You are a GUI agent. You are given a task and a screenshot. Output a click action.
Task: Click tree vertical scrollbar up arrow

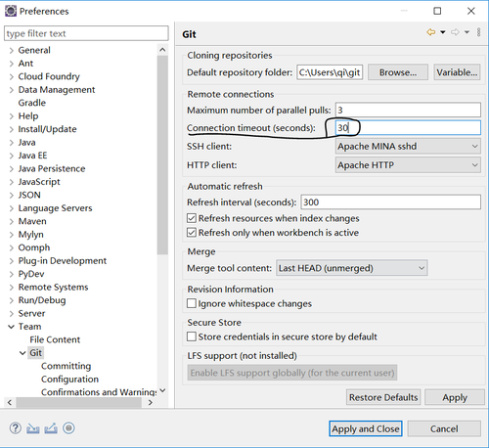coord(162,50)
